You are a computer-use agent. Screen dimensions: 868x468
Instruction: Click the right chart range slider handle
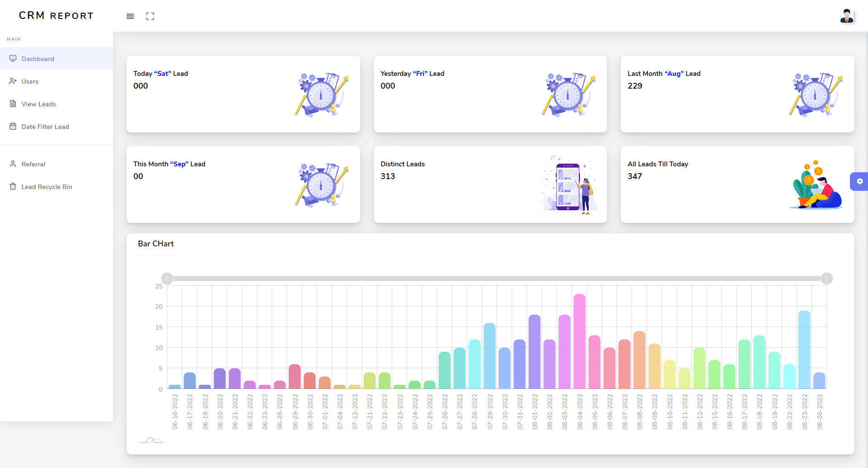826,279
